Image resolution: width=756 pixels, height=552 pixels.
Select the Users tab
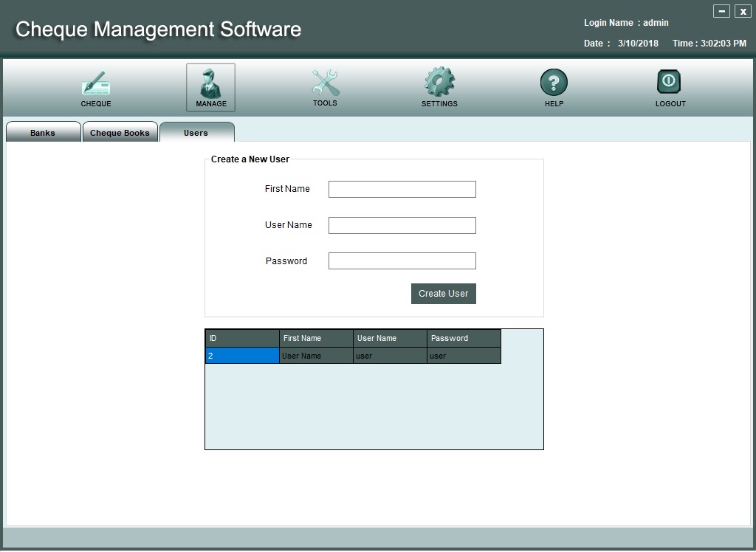pos(196,133)
